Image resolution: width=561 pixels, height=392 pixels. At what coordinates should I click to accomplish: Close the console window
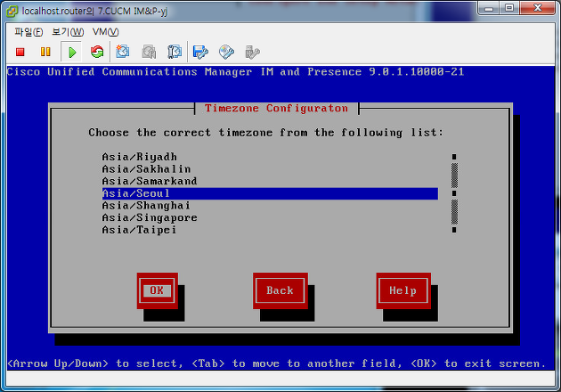[x=538, y=8]
